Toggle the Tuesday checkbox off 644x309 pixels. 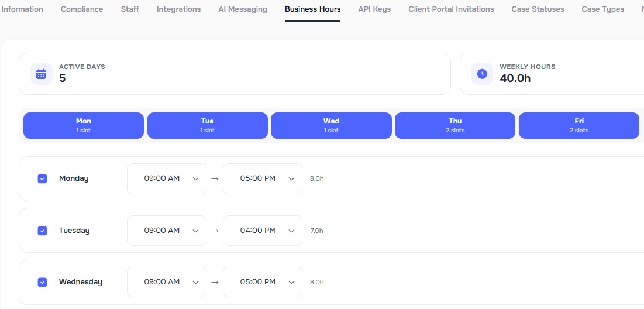[x=42, y=231]
